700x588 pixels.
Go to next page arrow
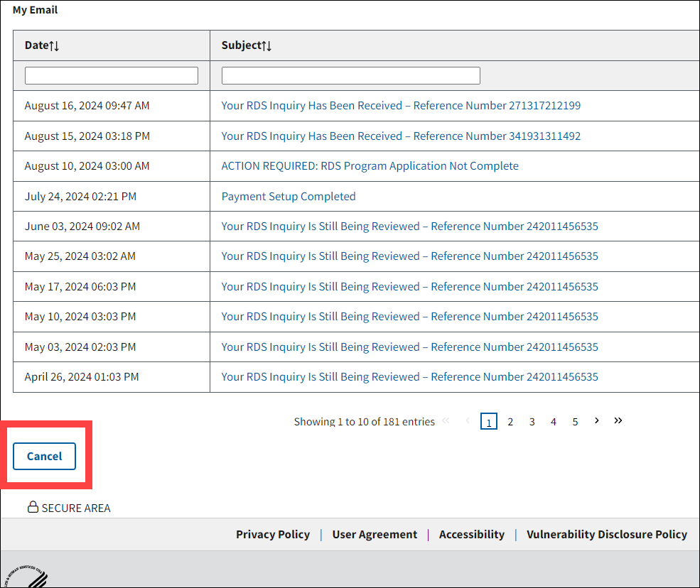(x=596, y=420)
